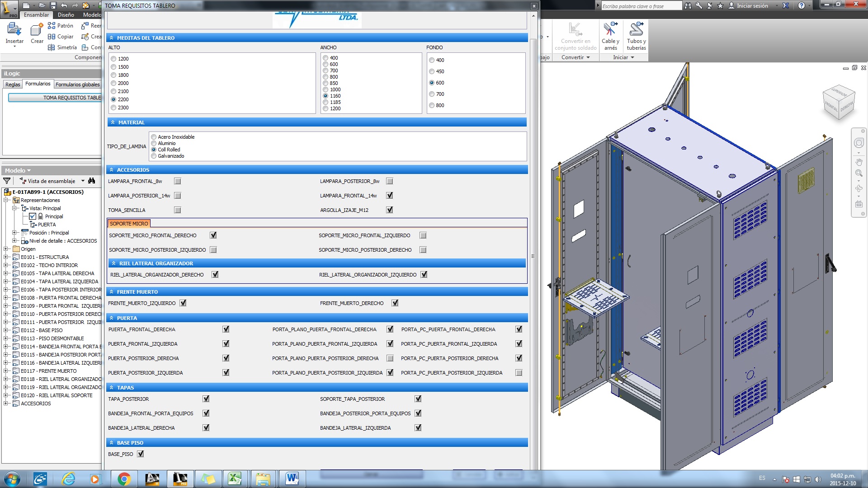Viewport: 868px width, 488px height.
Task: Click the binoculars find icon in model browser
Action: [92, 181]
